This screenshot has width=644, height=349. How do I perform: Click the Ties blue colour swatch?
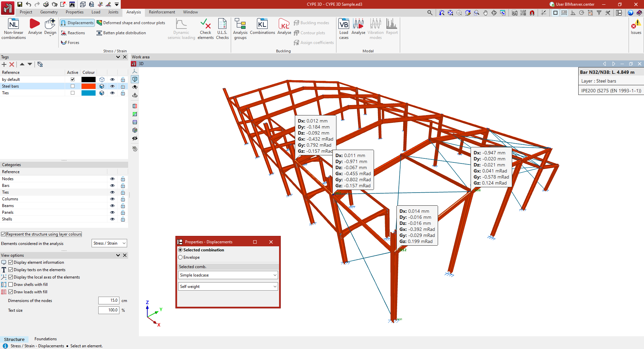coord(89,93)
